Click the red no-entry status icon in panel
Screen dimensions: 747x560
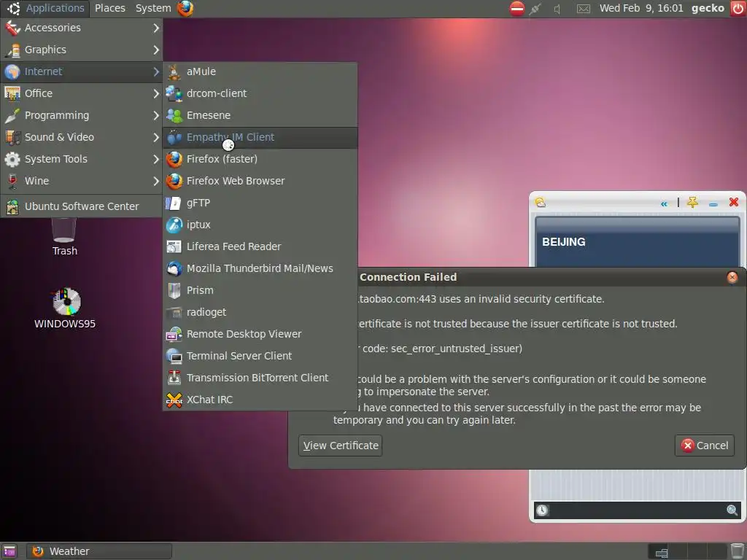coord(517,8)
